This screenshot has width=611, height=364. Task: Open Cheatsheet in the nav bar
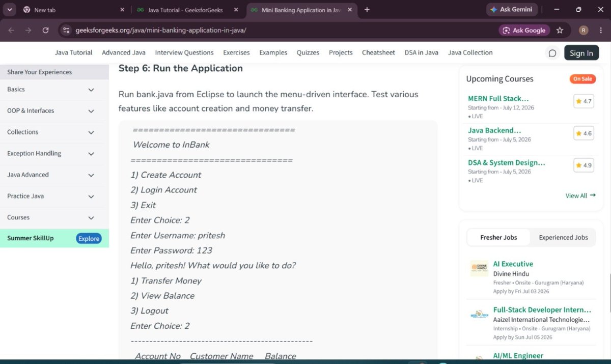coord(378,52)
